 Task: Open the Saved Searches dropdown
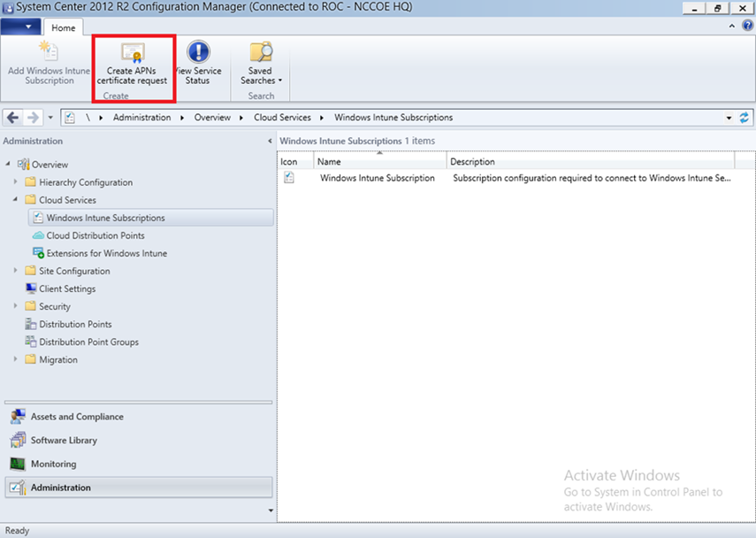pyautogui.click(x=261, y=63)
